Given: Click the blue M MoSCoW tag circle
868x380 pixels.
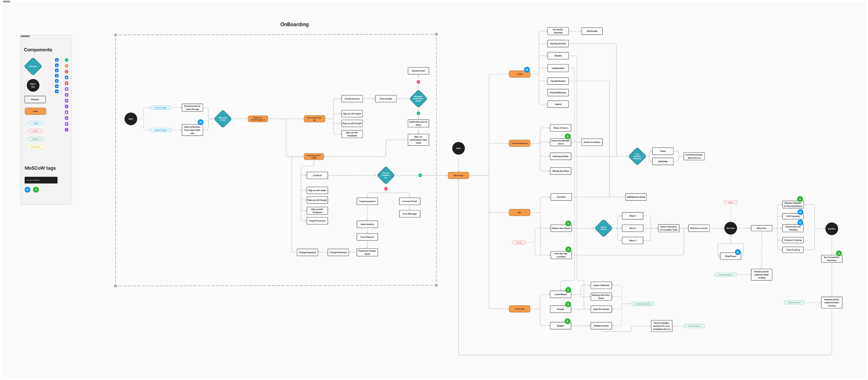Looking at the screenshot, I should tap(28, 190).
